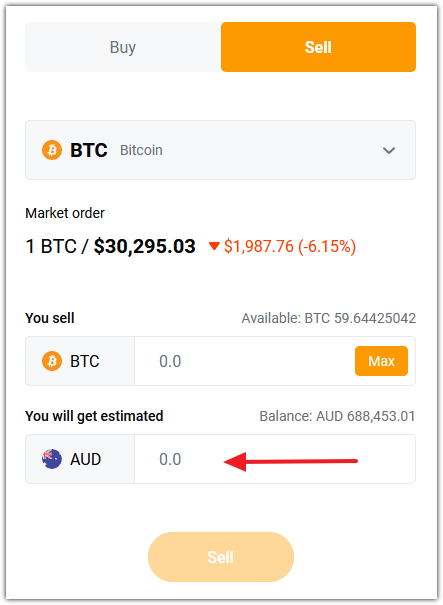The width and height of the screenshot is (443, 605).
Task: Switch to the Buy tab
Action: [123, 47]
